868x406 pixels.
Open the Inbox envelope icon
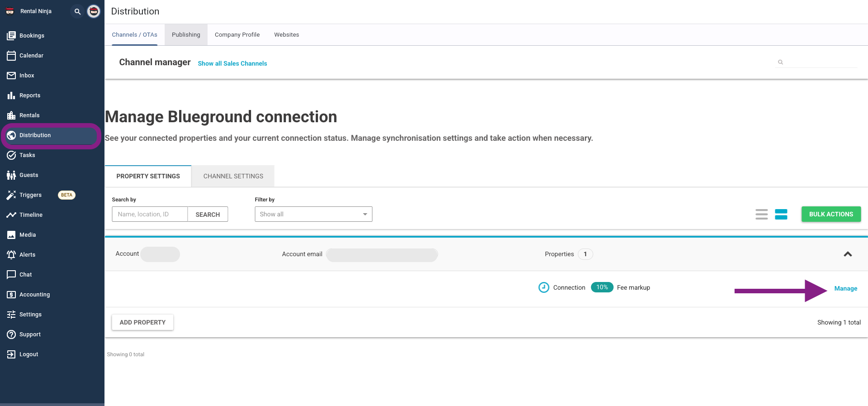tap(11, 76)
